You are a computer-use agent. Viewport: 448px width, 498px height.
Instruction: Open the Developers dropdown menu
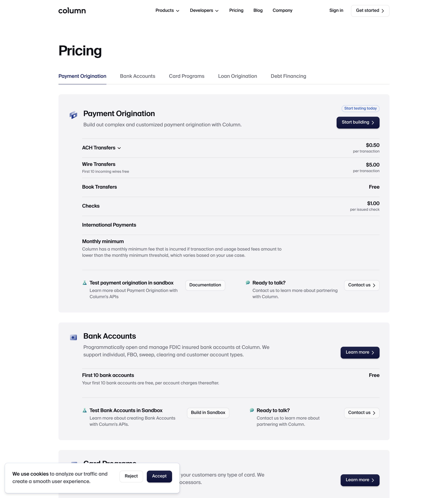[204, 10]
